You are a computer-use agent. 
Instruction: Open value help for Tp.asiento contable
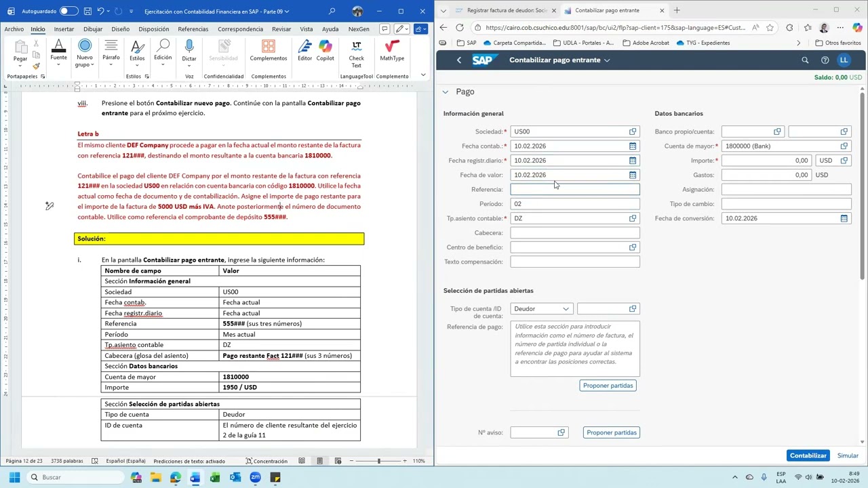(633, 218)
